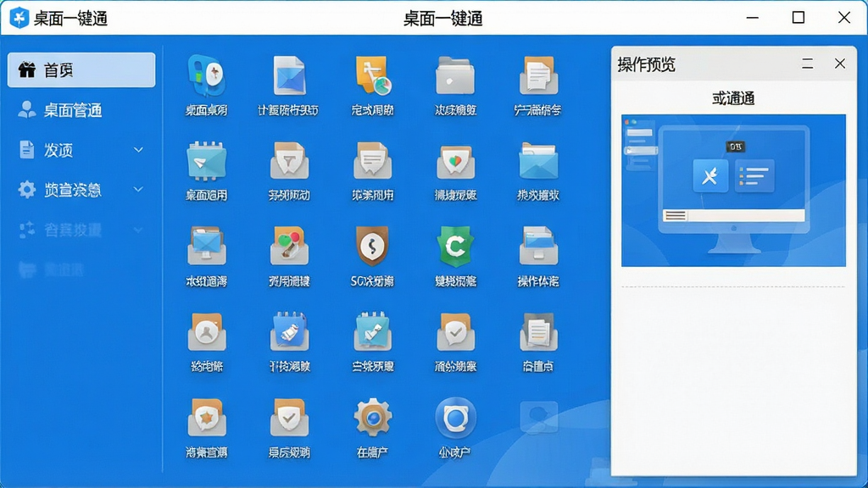868x488 pixels.
Task: Open the tray icon with text message lines
Action: pyautogui.click(x=373, y=161)
